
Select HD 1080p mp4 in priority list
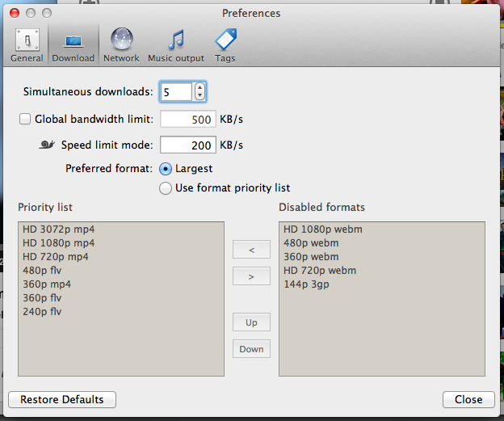pyautogui.click(x=121, y=243)
